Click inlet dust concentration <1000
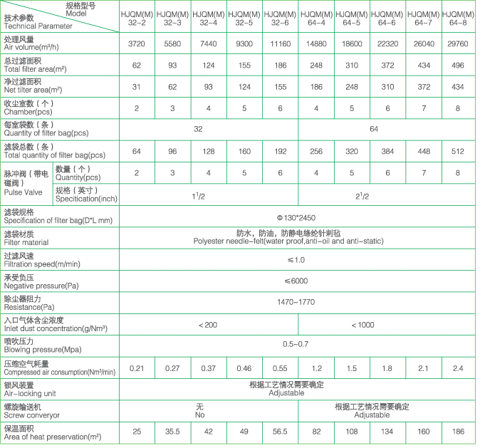This screenshot has width=480, height=448. pyautogui.click(x=362, y=325)
